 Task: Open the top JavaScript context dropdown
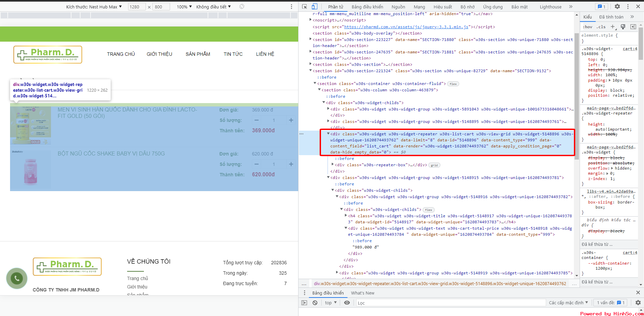[x=331, y=303]
